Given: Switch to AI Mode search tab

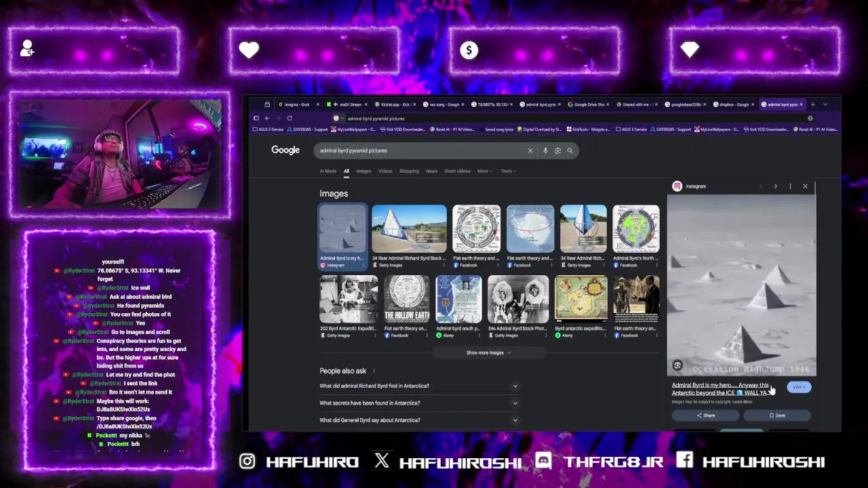Looking at the screenshot, I should click(328, 171).
